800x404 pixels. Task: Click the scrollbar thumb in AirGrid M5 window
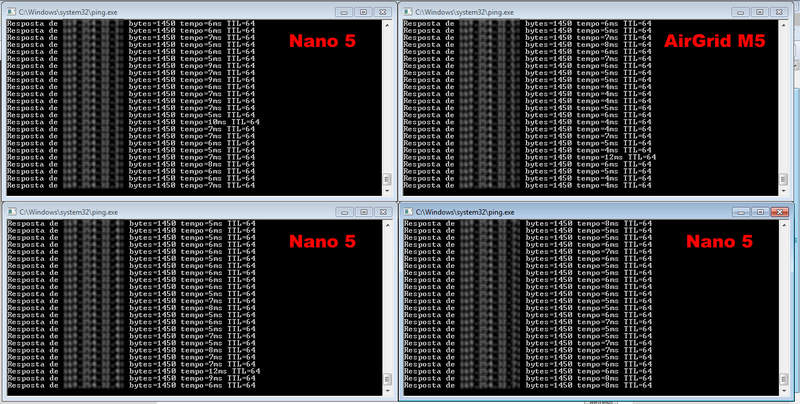tap(783, 180)
